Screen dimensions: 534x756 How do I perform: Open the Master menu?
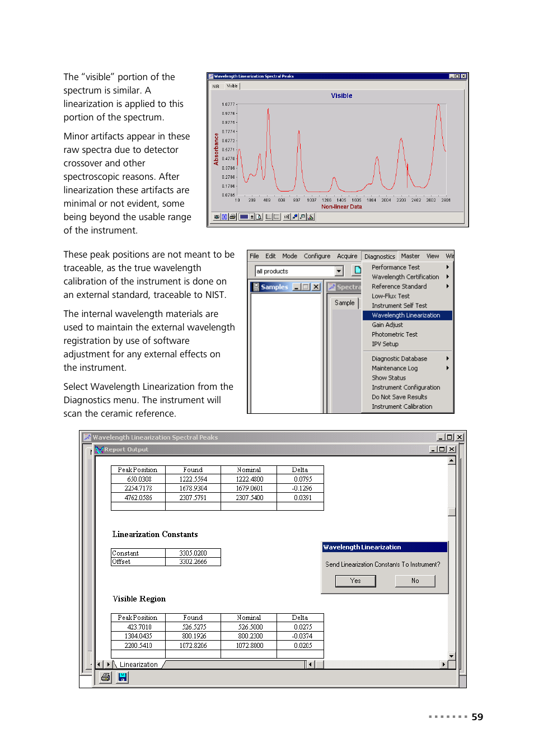point(410,256)
